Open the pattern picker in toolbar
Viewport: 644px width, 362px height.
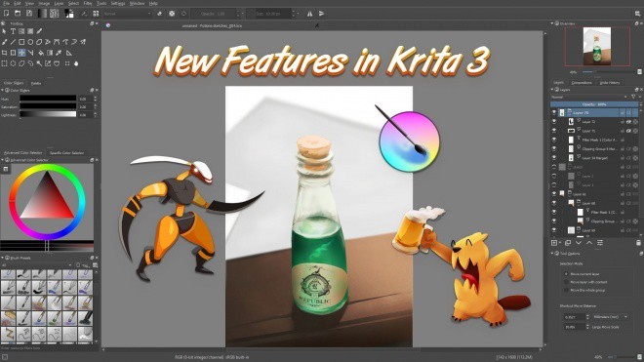[x=55, y=14]
